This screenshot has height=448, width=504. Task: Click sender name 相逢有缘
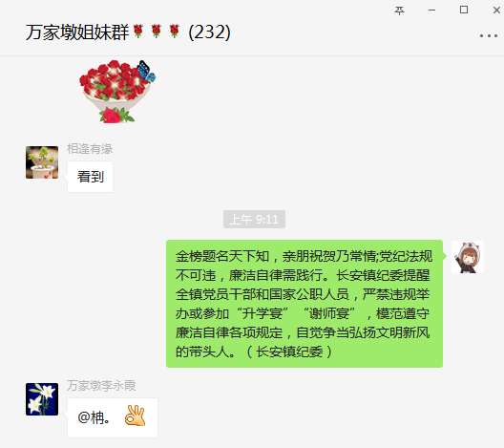pyautogui.click(x=90, y=149)
